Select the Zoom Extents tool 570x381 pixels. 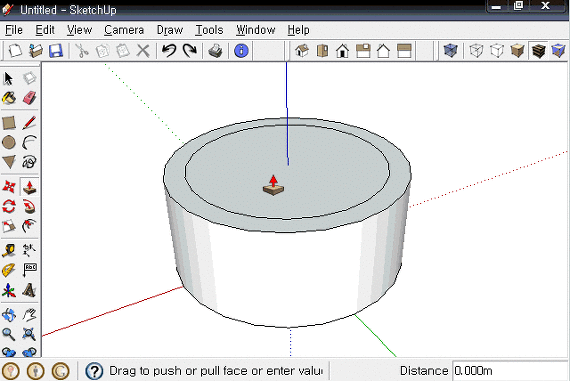(x=29, y=334)
